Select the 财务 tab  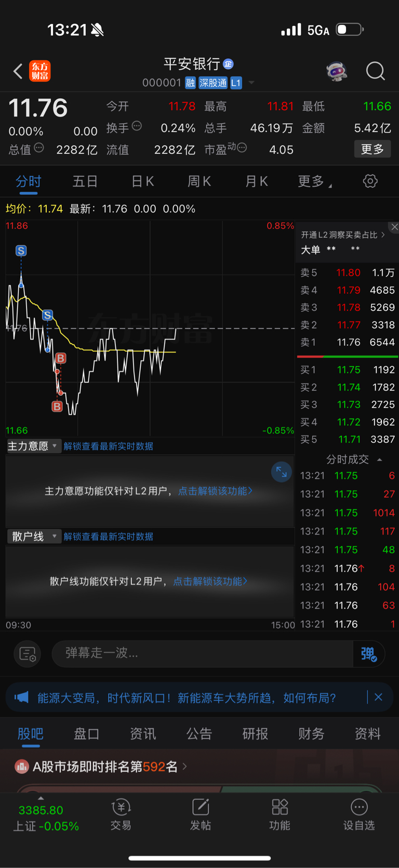(x=312, y=734)
